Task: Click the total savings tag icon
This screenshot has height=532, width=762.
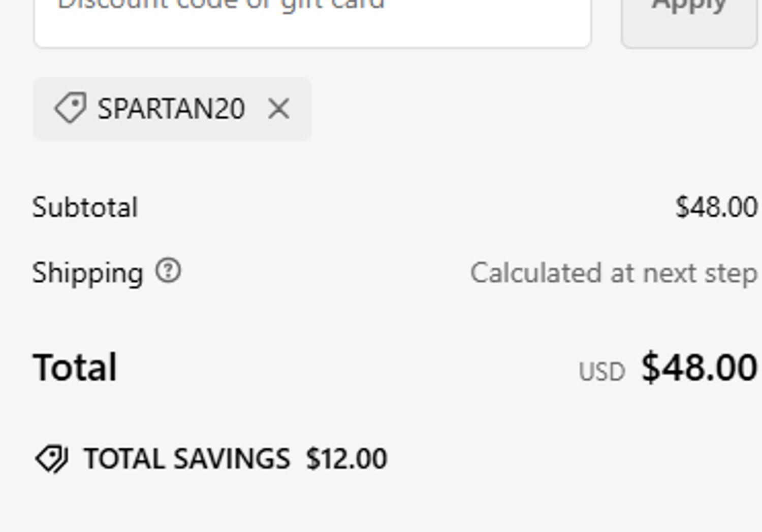Action: [51, 458]
